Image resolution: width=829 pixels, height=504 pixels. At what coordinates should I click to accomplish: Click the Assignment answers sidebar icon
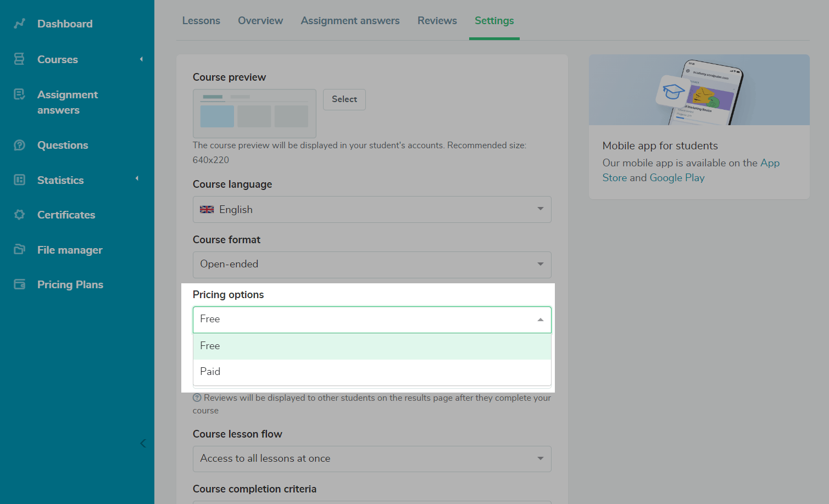19,95
